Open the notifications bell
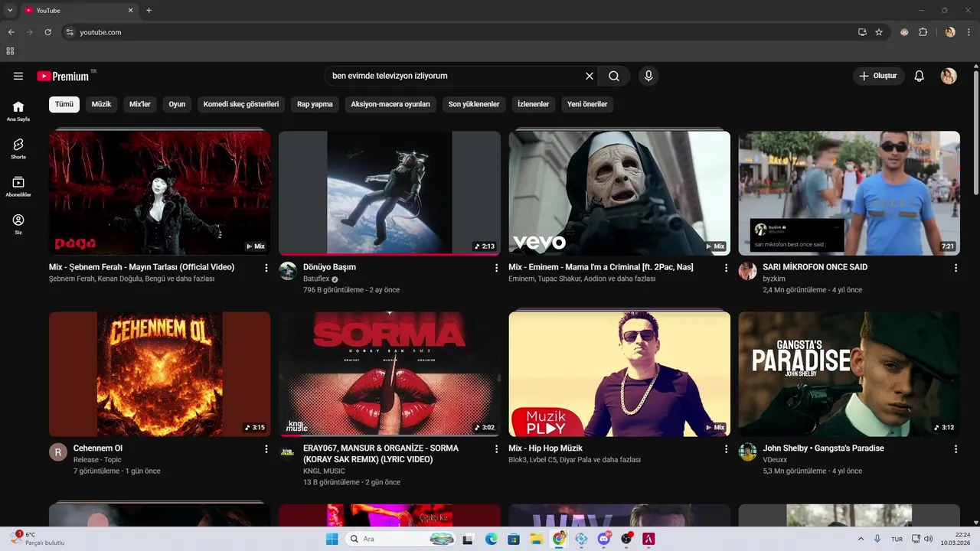The width and height of the screenshot is (980, 551). point(920,76)
